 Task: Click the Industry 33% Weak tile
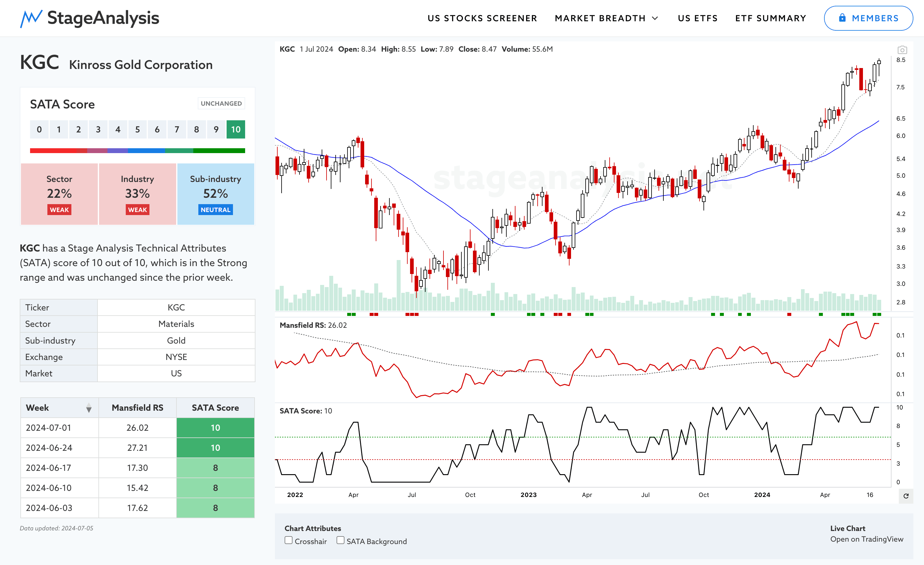coord(137,194)
